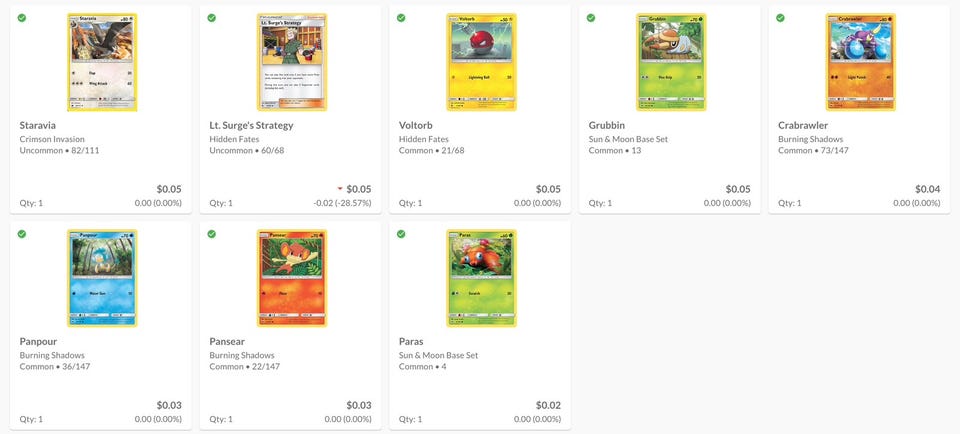Click green check icon on Staravia card

pos(21,18)
